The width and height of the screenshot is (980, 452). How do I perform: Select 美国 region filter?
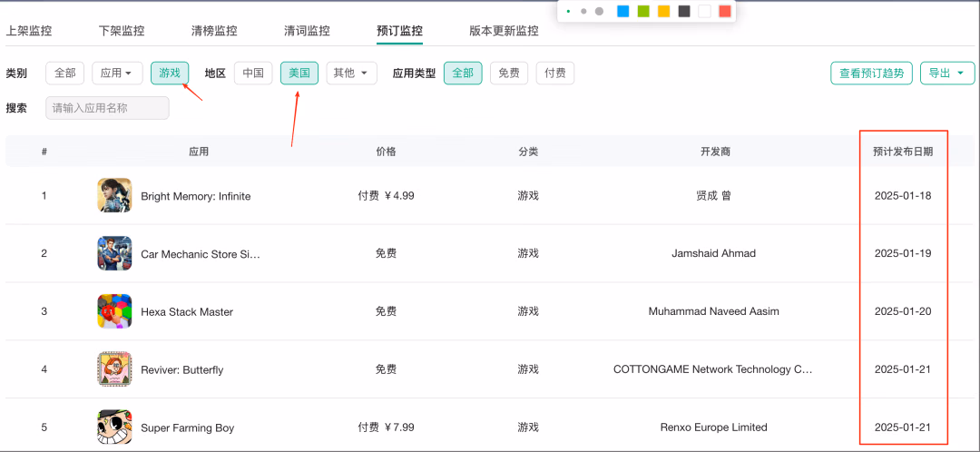[x=299, y=74]
